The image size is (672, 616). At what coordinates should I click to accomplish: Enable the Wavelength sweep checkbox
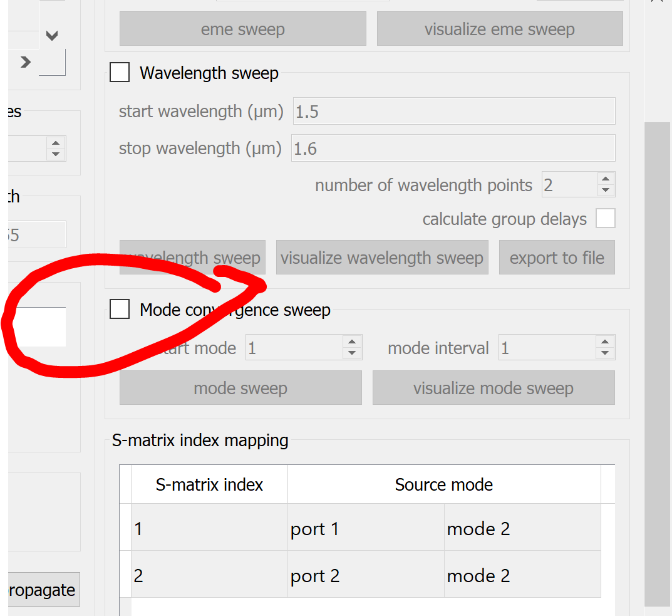click(x=120, y=72)
